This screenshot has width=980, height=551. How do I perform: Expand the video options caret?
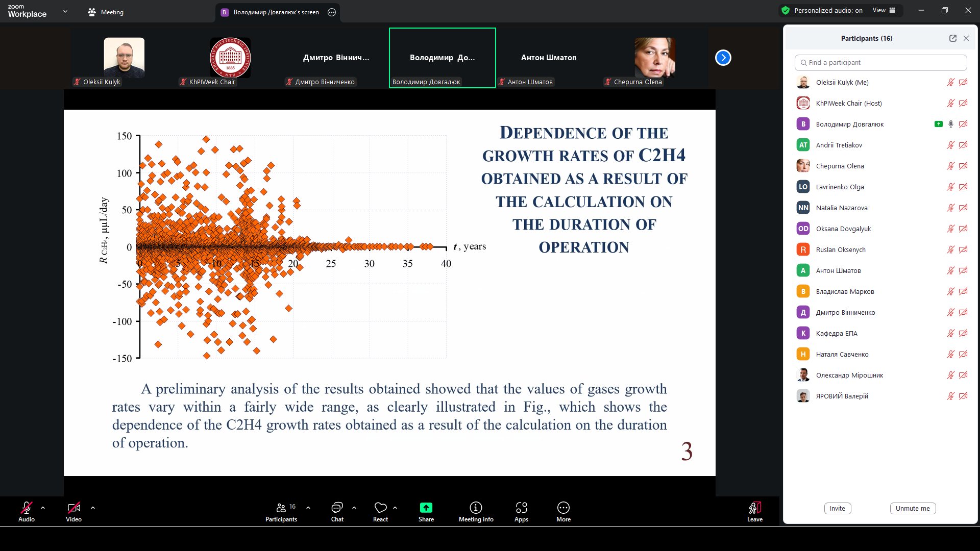(92, 508)
